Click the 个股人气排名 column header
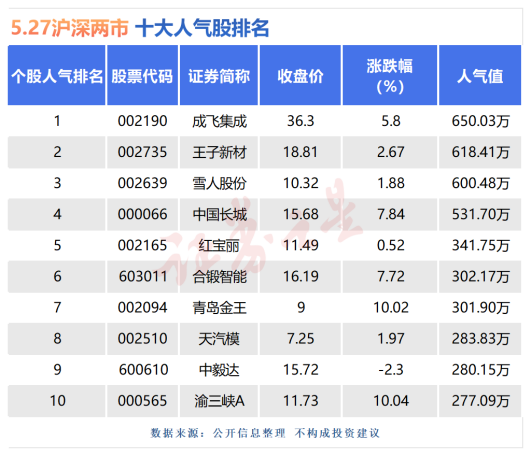Viewport: 531px width, 457px height. pos(57,75)
